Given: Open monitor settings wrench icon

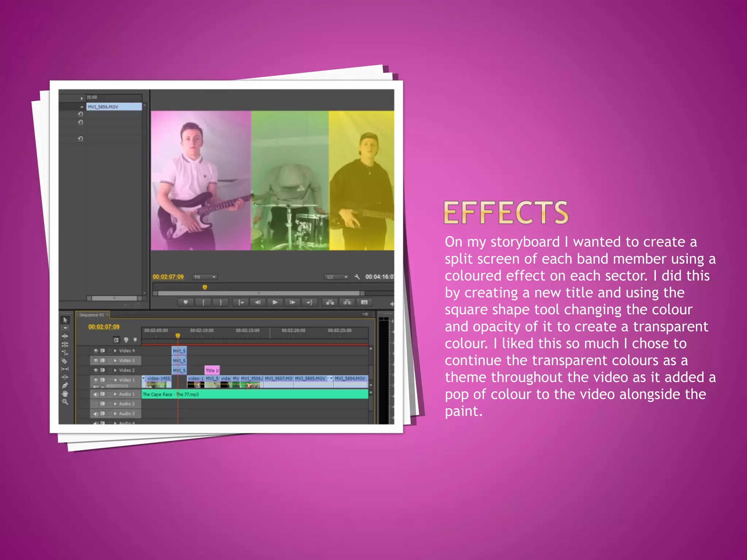Looking at the screenshot, I should click(357, 277).
